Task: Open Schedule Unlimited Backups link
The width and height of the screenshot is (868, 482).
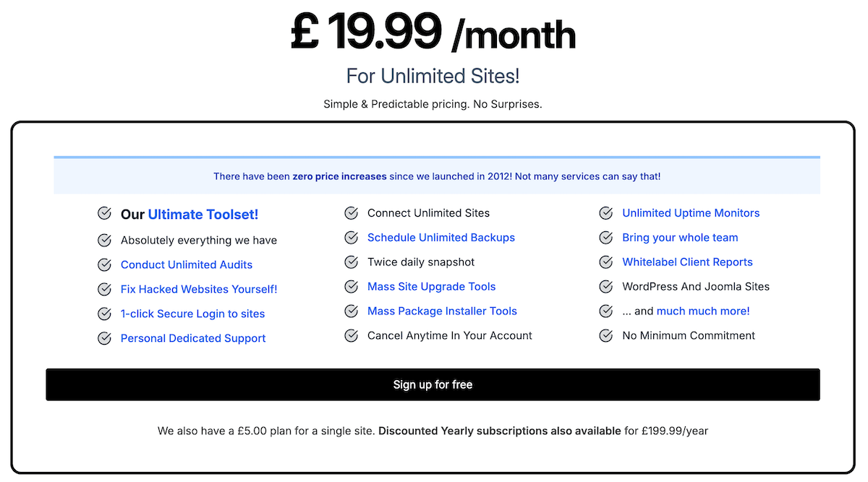Action: click(x=441, y=238)
